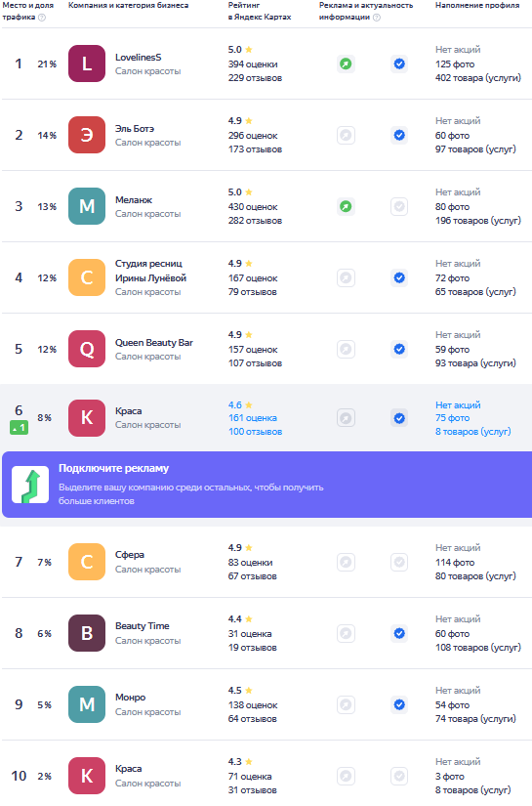The height and width of the screenshot is (806, 532).
Task: Click green advertising arrow icon for Меланж
Action: (x=347, y=207)
